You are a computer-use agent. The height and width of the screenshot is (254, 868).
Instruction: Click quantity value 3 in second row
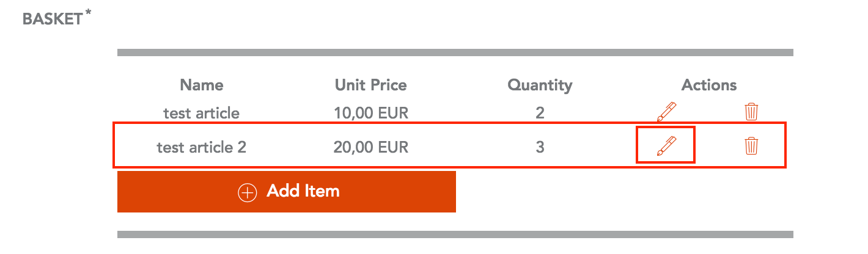pyautogui.click(x=540, y=147)
